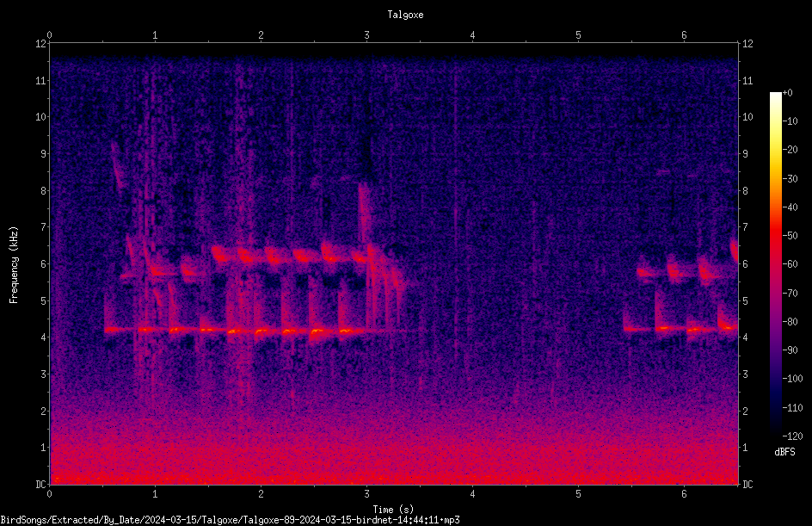The image size is (812, 526).
Task: Click the Talgoxe title at top
Action: [x=405, y=15]
